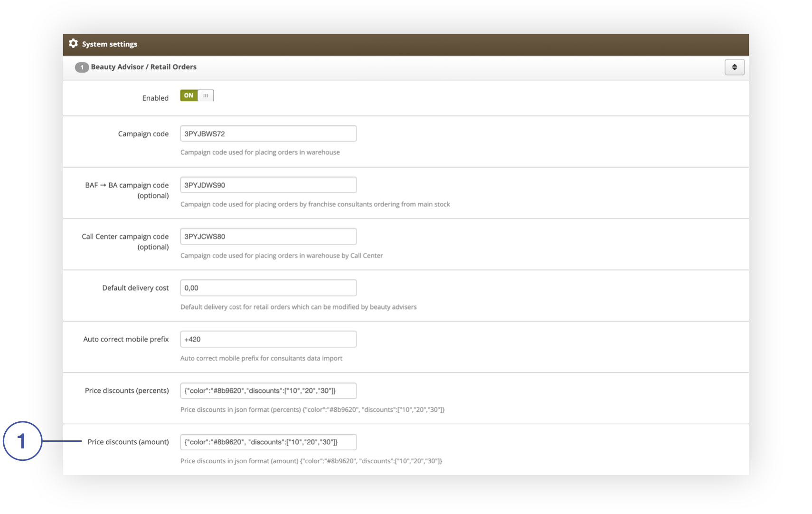Click the Auto correct mobile prefix field
This screenshot has width=812, height=514.
click(x=268, y=339)
